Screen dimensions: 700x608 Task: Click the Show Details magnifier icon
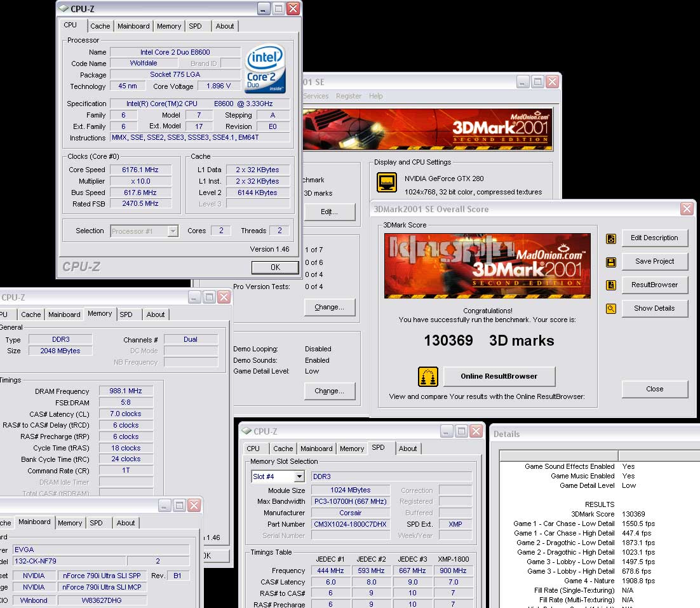(x=610, y=308)
